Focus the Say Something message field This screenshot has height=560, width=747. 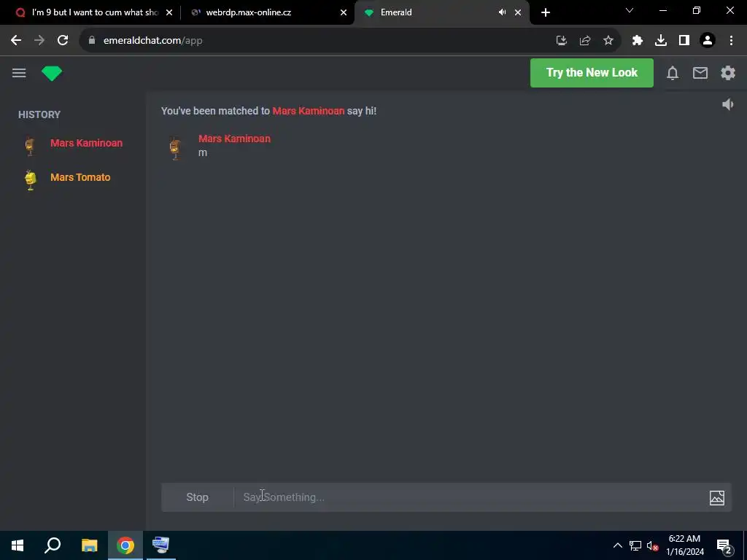tap(469, 497)
